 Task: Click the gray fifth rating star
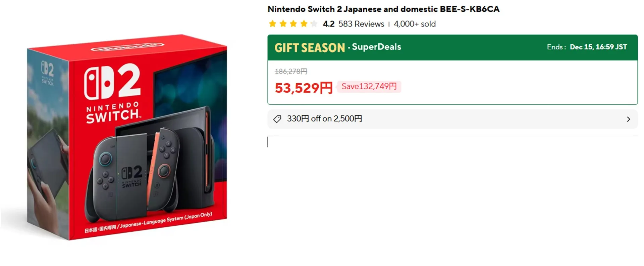(314, 24)
